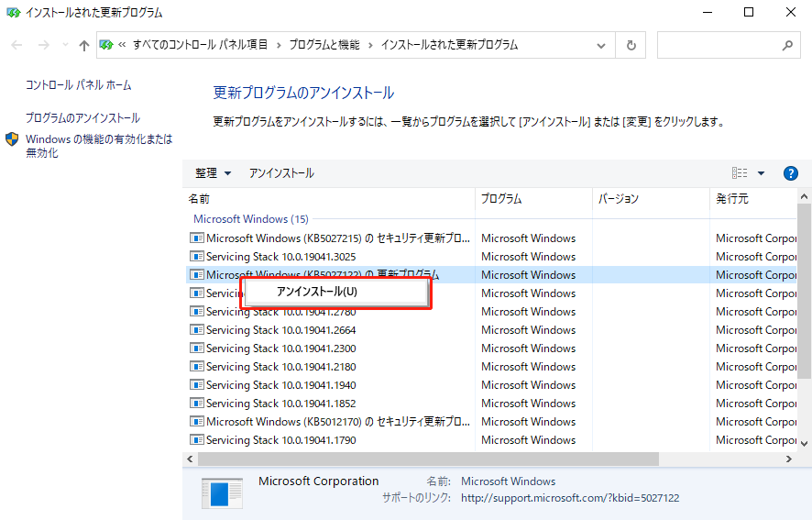Select Servicing Stack 10.0.19041.2664 row
This screenshot has height=520, width=812.
(x=491, y=330)
